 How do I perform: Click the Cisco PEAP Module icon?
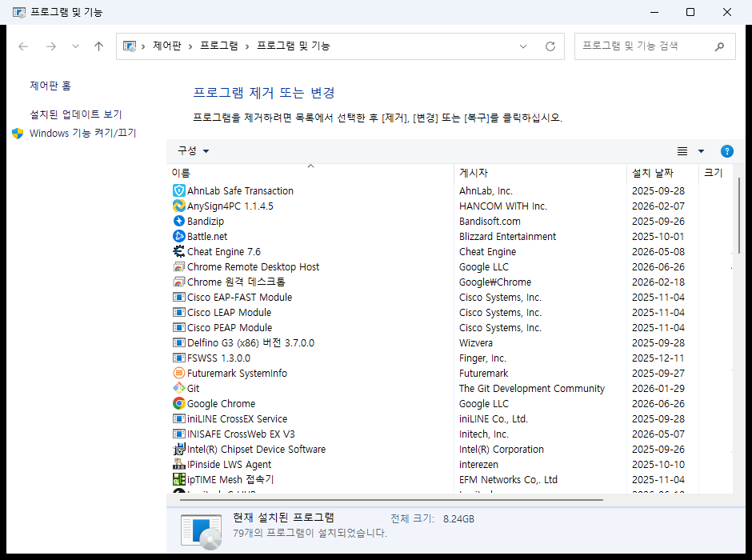coord(179,328)
